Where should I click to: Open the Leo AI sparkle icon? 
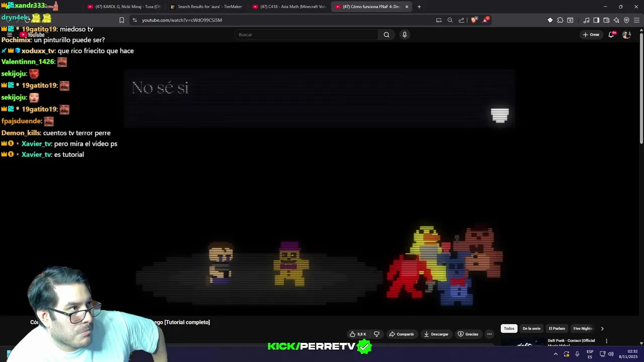(616, 20)
